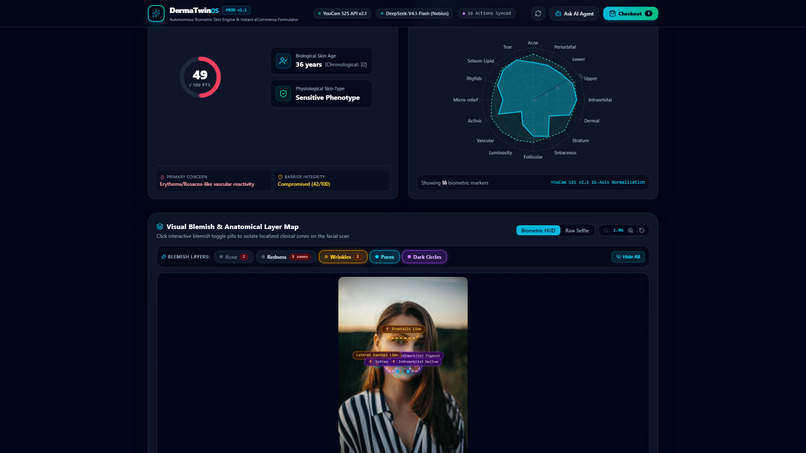This screenshot has height=453, width=806.
Task: Click the Sebum-Lipid axis label on radar
Action: 481,61
